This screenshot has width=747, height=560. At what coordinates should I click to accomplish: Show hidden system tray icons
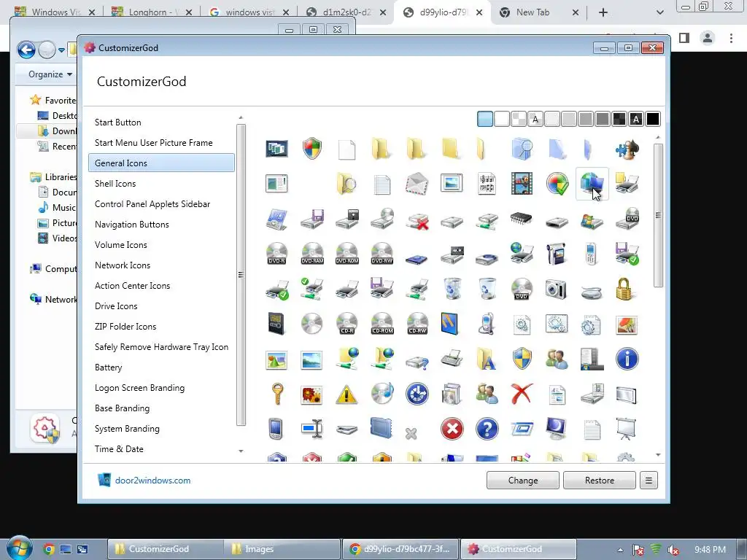620,550
